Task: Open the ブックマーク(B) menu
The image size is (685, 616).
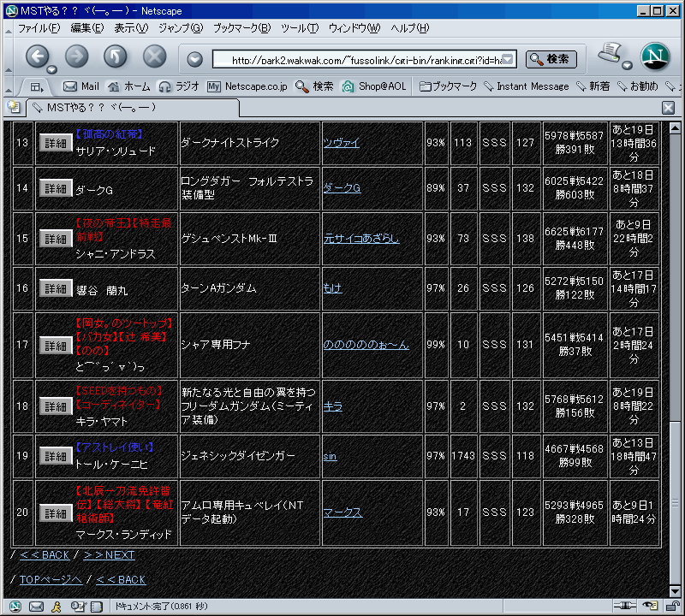Action: coord(242,28)
